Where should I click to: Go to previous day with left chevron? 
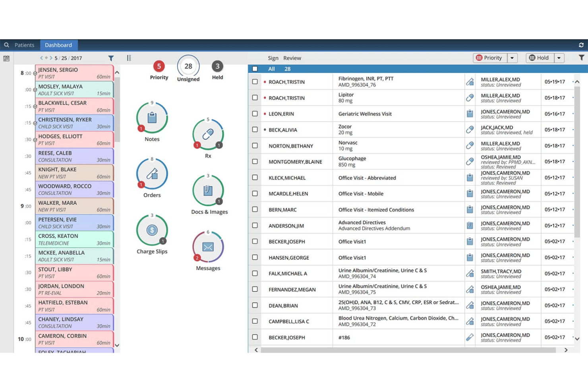[41, 58]
